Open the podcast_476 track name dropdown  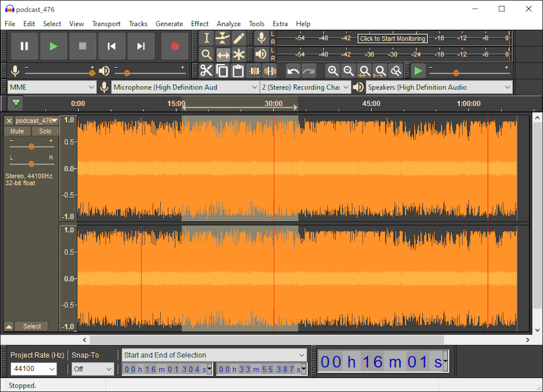pyautogui.click(x=36, y=121)
